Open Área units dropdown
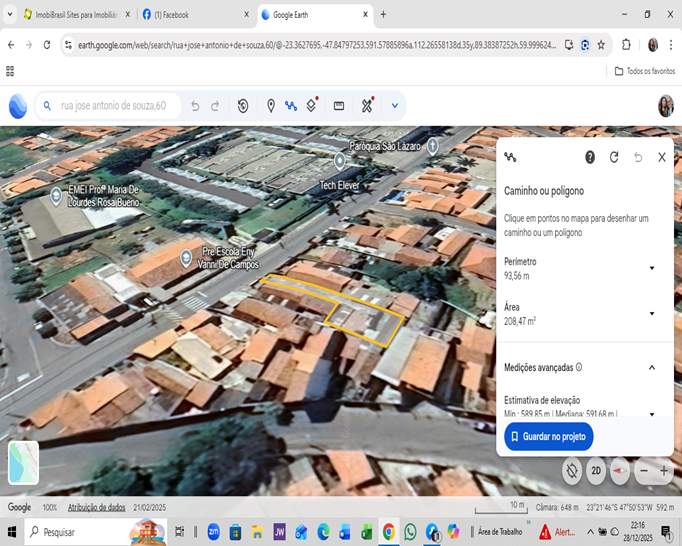 pyautogui.click(x=652, y=314)
